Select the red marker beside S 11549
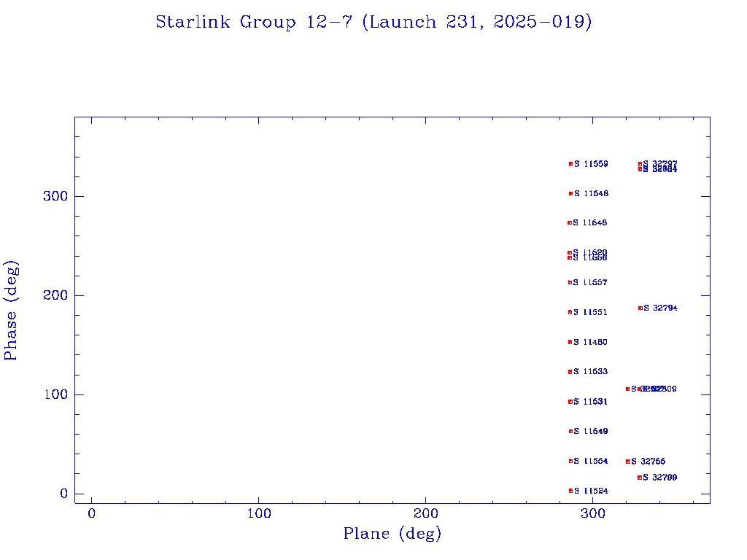Screen dimensions: 747x560 (570, 432)
